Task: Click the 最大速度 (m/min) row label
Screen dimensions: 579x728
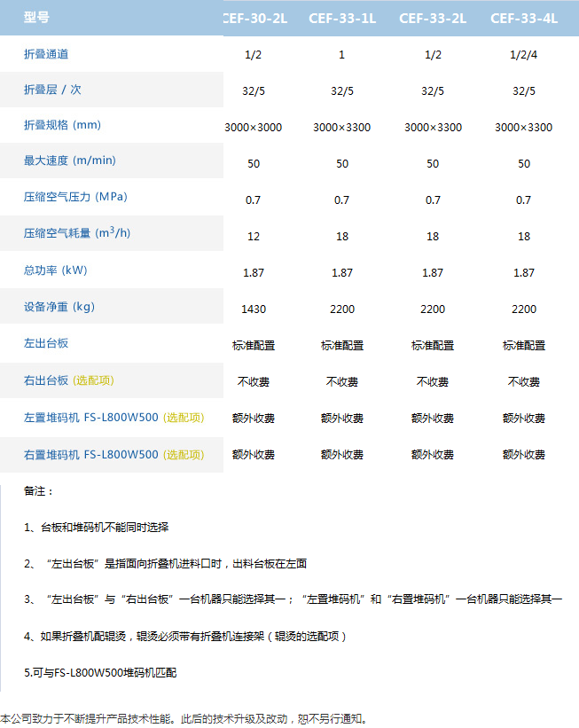Action: (x=70, y=160)
